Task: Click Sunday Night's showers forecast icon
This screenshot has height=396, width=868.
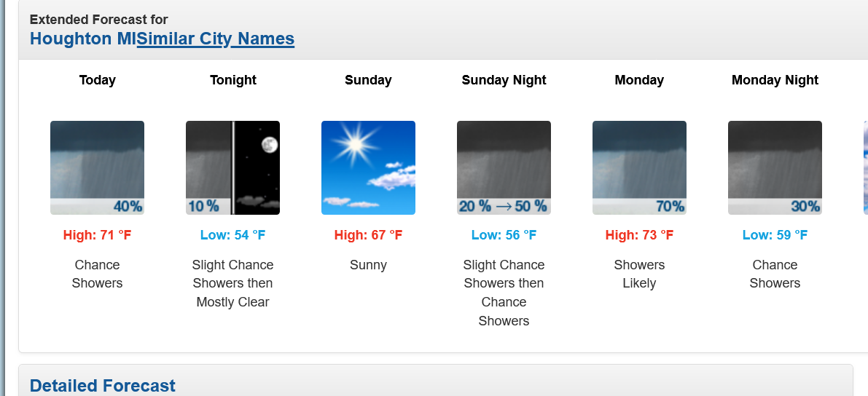Action: (504, 167)
